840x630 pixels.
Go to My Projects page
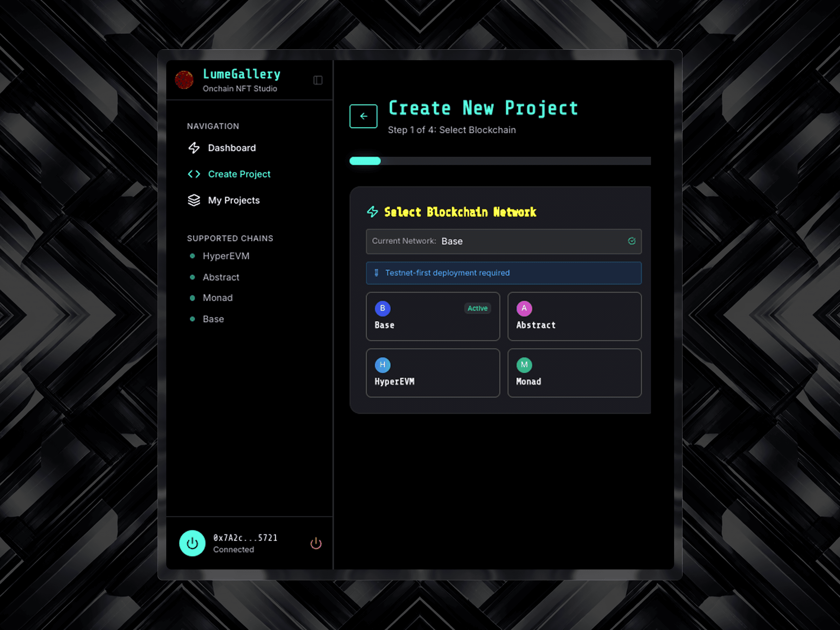tap(233, 200)
